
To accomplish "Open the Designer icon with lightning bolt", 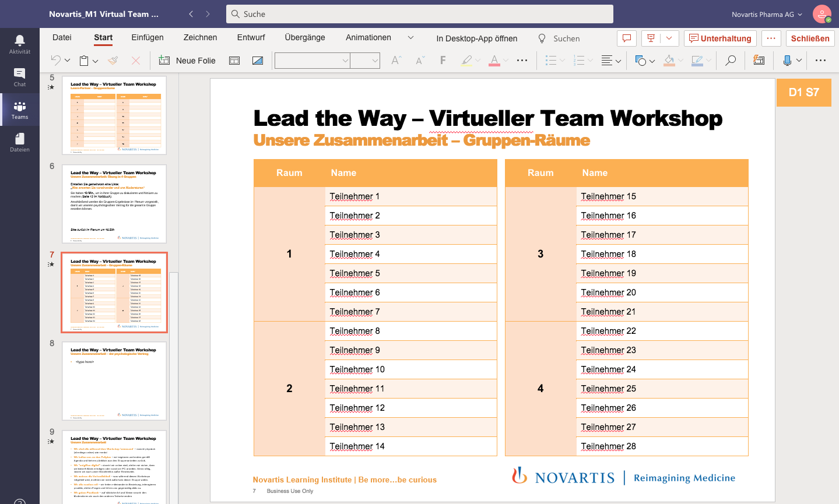I will (759, 60).
